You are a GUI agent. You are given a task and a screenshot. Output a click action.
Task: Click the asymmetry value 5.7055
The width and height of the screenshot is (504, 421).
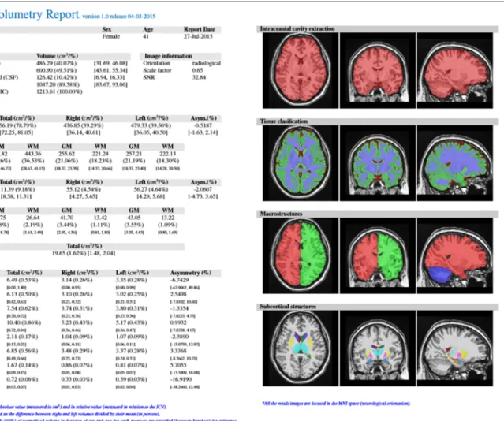tap(178, 365)
